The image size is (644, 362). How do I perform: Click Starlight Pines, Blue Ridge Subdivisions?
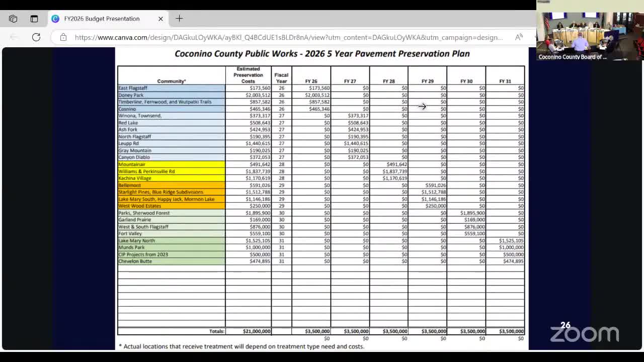pos(161,192)
